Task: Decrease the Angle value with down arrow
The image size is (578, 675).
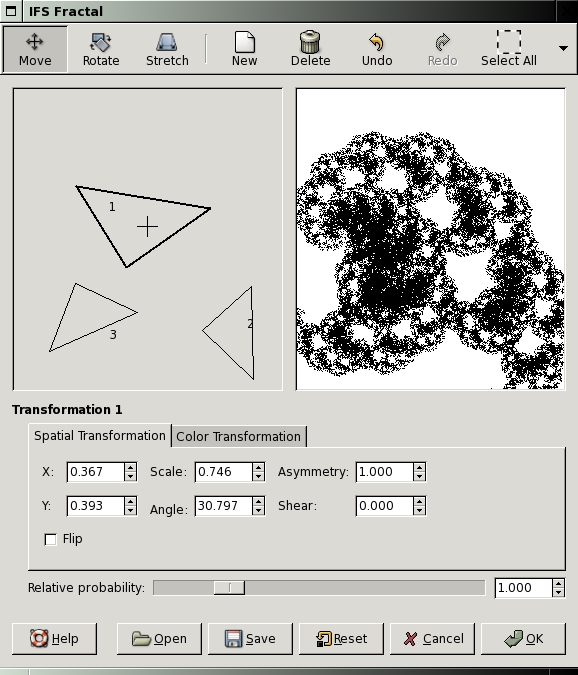Action: point(258,510)
